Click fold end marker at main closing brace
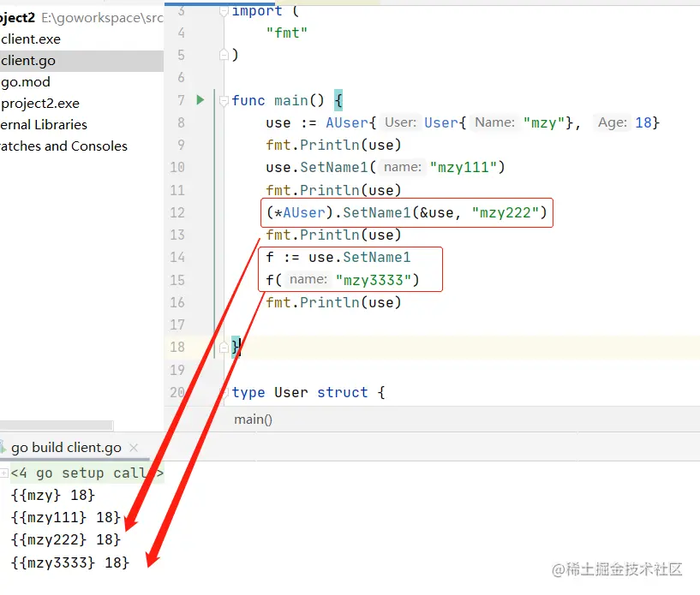 [x=224, y=347]
